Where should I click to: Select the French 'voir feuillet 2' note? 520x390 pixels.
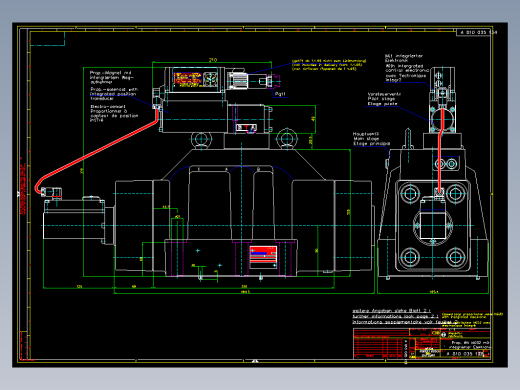[405, 322]
